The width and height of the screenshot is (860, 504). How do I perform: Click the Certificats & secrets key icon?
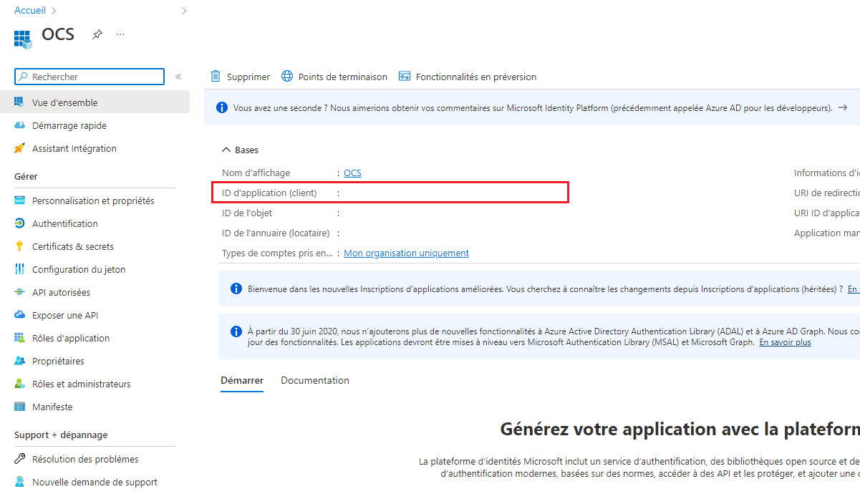(x=19, y=246)
